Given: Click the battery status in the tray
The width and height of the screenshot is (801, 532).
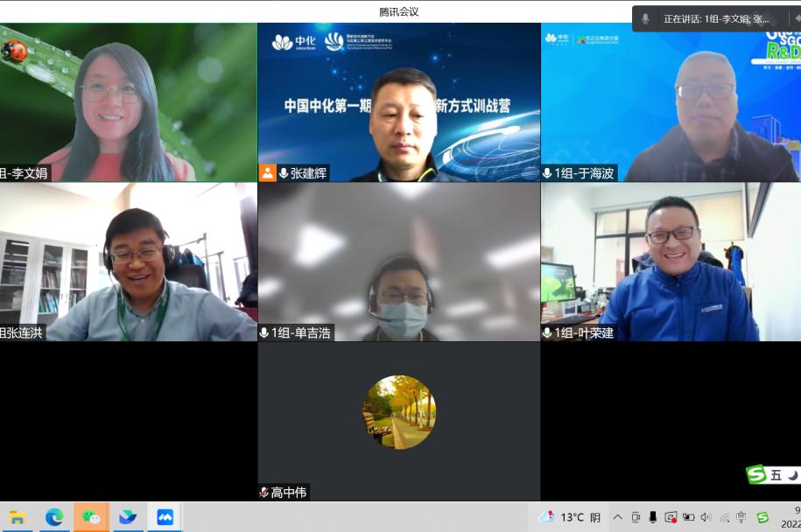Looking at the screenshot, I should point(689,517).
